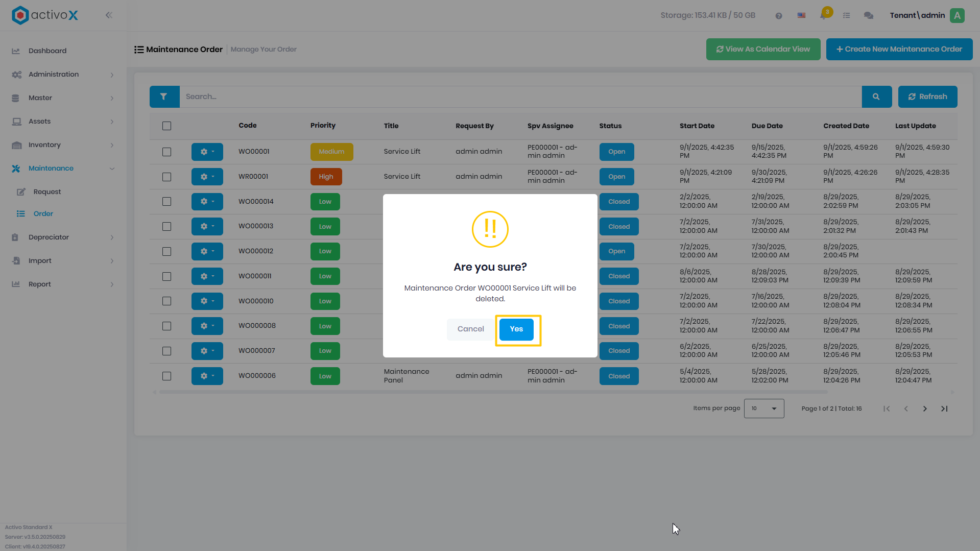Check the WR00001 row checkbox
The width and height of the screenshot is (980, 551).
tap(166, 177)
